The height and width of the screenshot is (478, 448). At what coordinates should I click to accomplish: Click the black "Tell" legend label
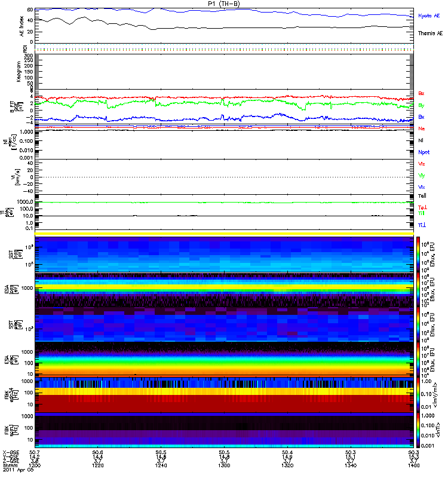422,196
